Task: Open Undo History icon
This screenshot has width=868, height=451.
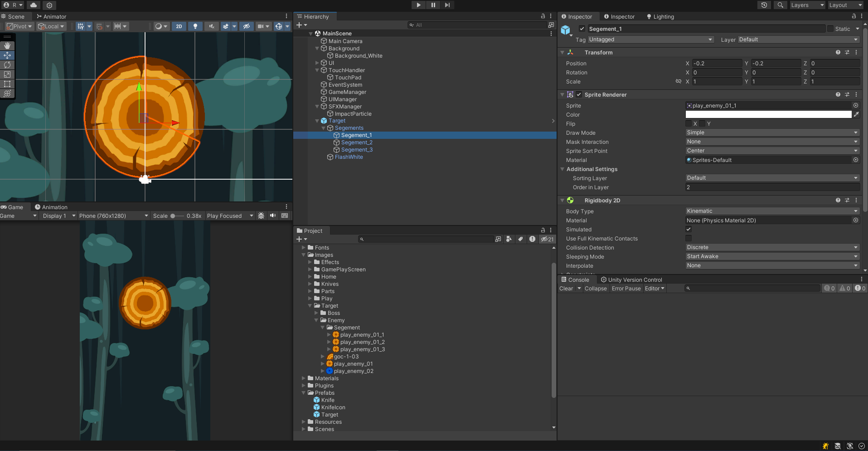Action: coord(764,5)
